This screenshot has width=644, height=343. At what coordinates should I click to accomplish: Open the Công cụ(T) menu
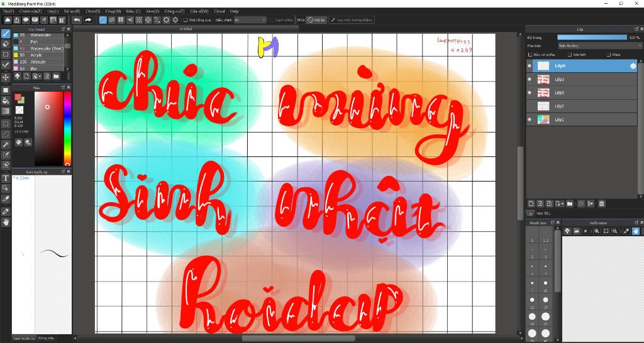point(174,11)
